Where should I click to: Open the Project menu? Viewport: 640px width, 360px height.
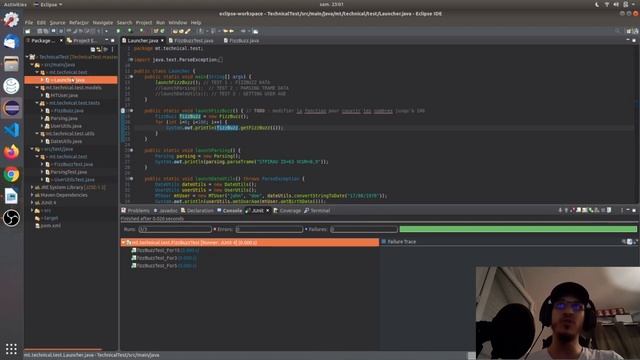(144, 22)
